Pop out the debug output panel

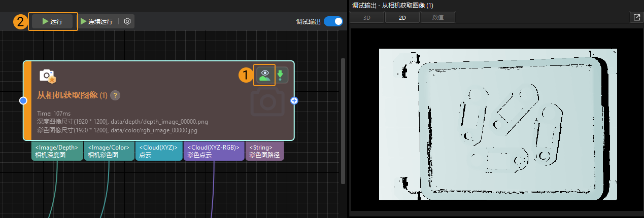point(636,17)
